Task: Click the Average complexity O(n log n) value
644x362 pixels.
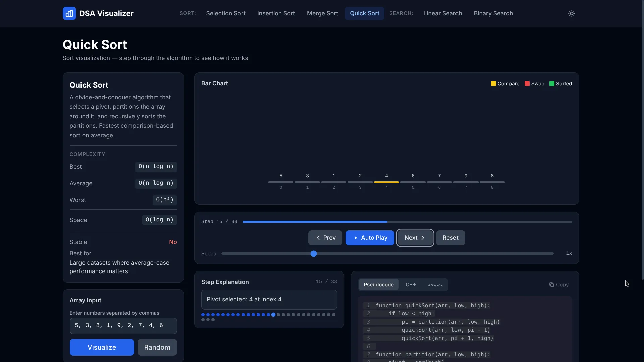Action: (156, 183)
